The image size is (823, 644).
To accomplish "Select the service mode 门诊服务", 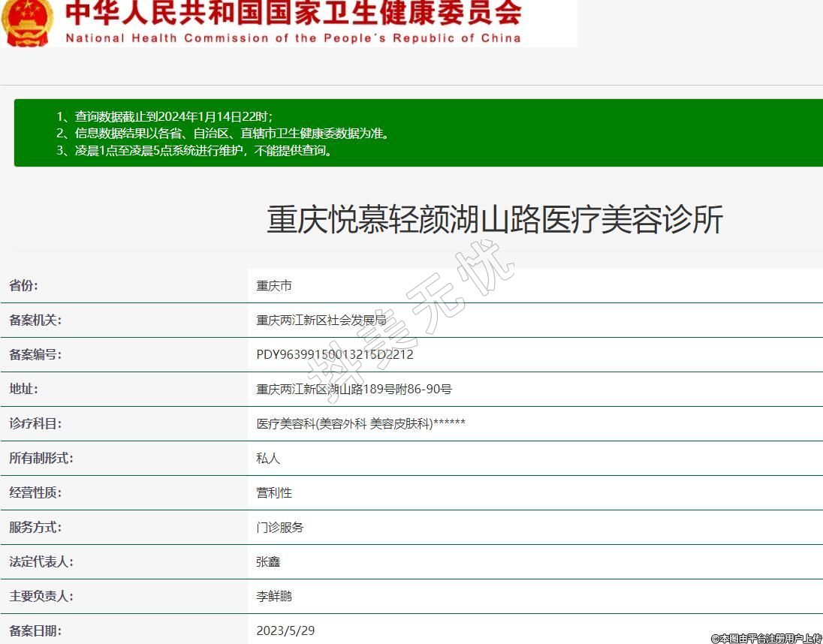I will [x=280, y=528].
